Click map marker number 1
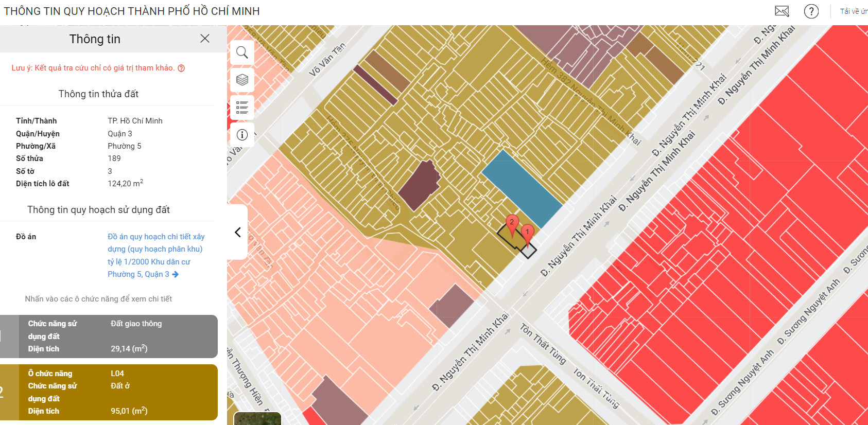 tap(527, 232)
